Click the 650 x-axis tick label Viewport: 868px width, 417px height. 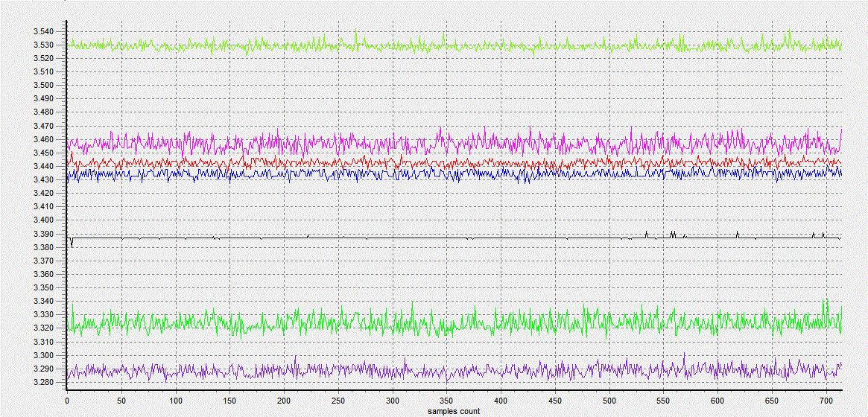pos(772,401)
